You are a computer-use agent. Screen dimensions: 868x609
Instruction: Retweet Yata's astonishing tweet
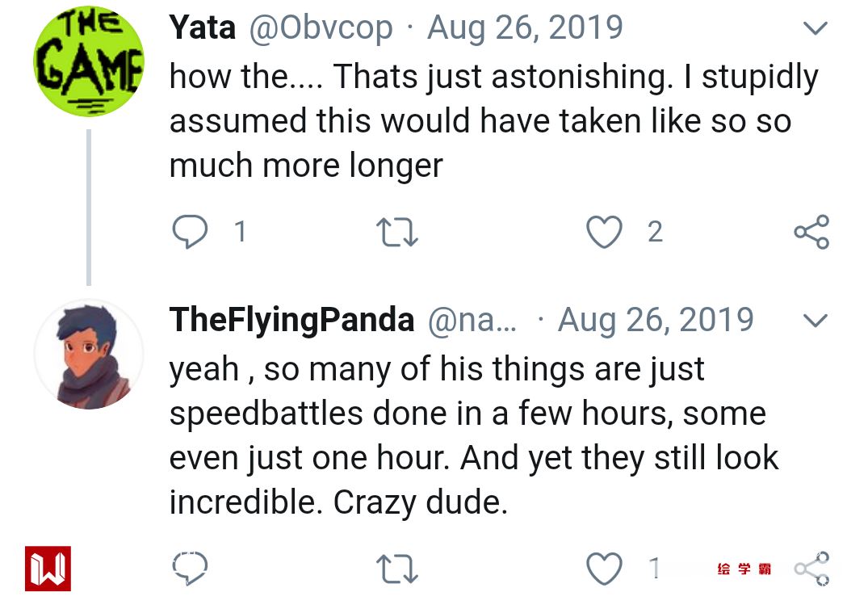click(x=397, y=233)
